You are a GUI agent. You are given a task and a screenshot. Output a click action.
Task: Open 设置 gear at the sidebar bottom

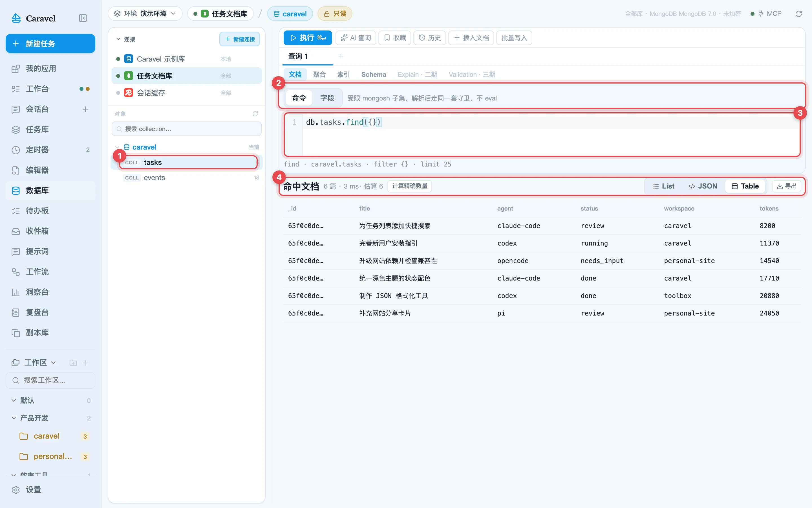(x=50, y=490)
